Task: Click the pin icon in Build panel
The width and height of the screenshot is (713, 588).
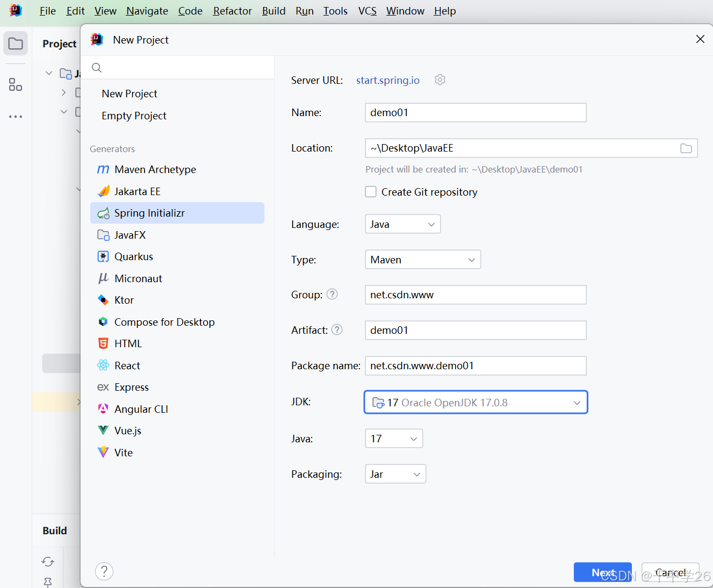Action: [48, 582]
